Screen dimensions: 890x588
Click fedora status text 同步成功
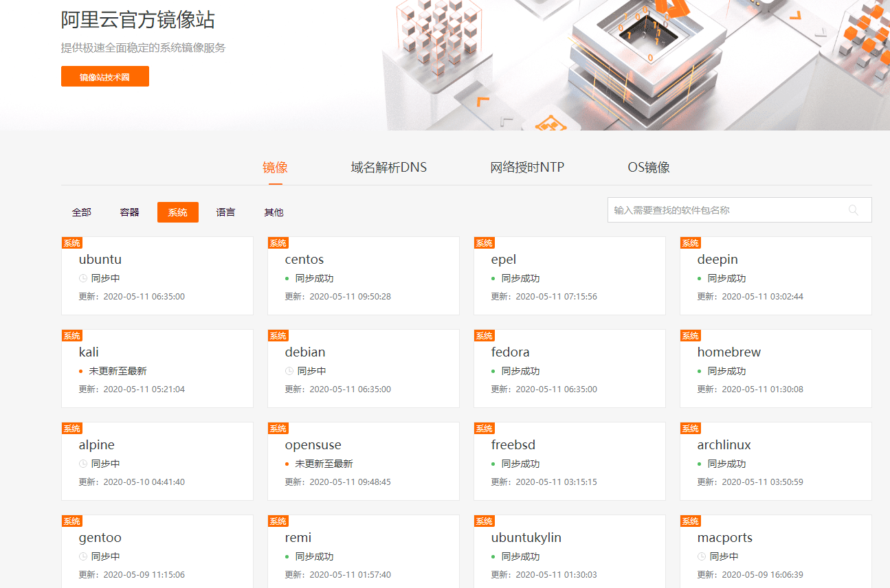pyautogui.click(x=520, y=371)
